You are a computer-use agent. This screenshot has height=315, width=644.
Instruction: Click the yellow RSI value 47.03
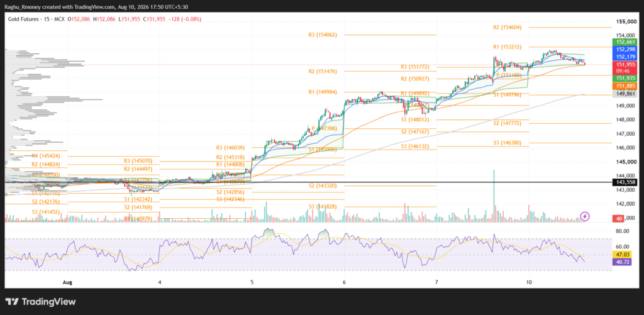point(621,254)
